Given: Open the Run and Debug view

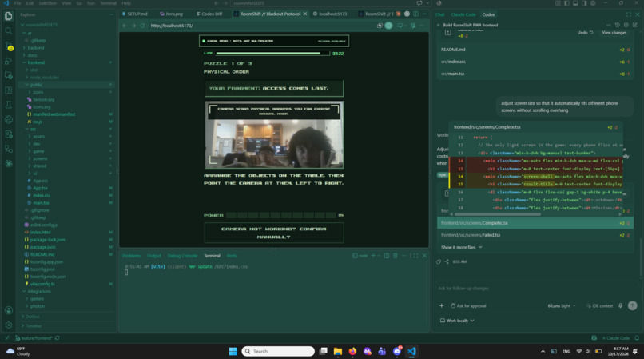Looking at the screenshot, I should pyautogui.click(x=8, y=61).
